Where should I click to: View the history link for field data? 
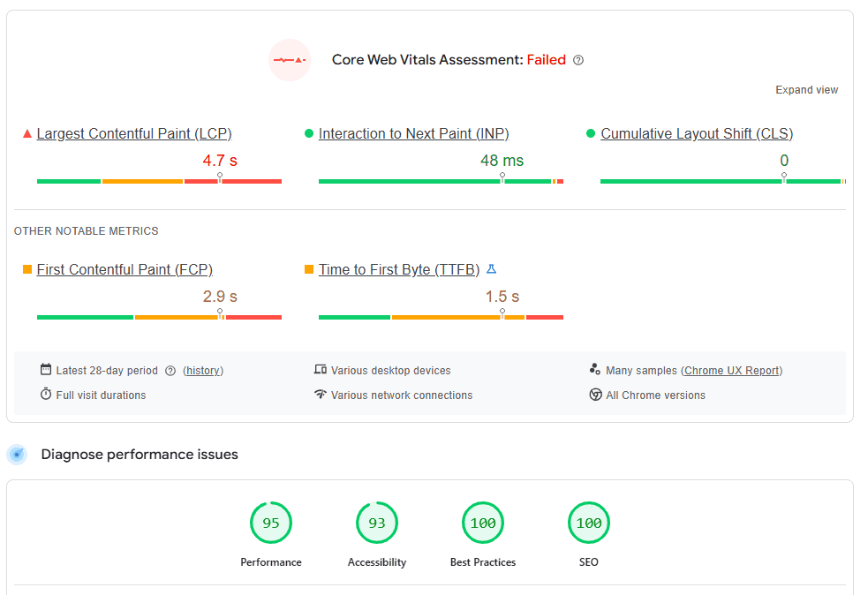coord(203,370)
